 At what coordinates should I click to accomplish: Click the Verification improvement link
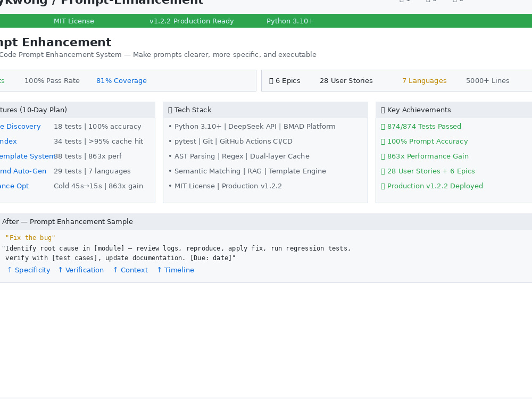tap(81, 270)
